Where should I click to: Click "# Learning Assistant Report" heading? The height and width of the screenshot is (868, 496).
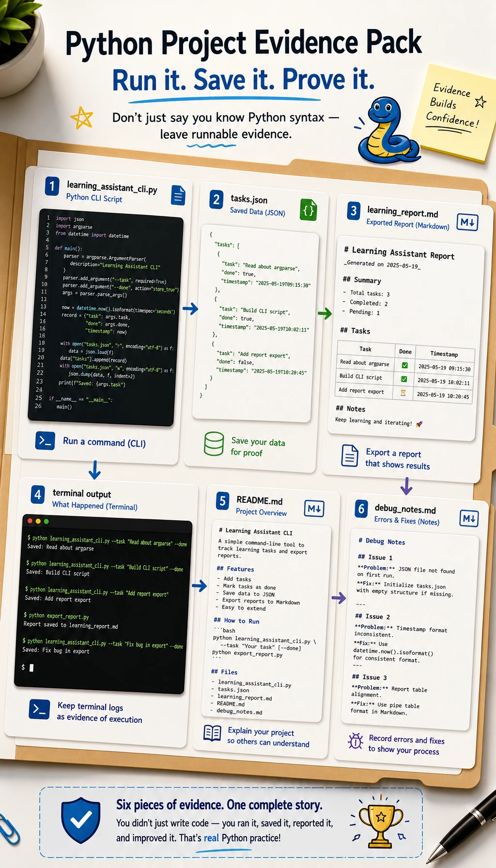coord(399,253)
